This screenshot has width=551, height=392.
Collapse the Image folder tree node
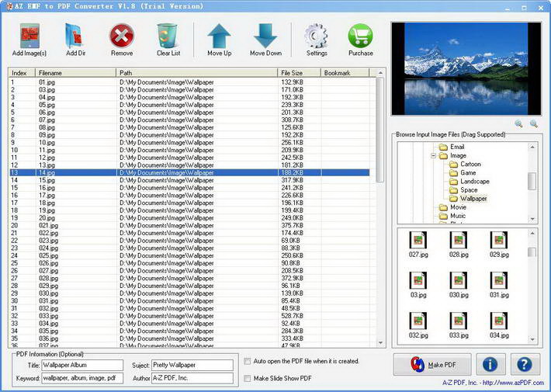click(x=433, y=155)
